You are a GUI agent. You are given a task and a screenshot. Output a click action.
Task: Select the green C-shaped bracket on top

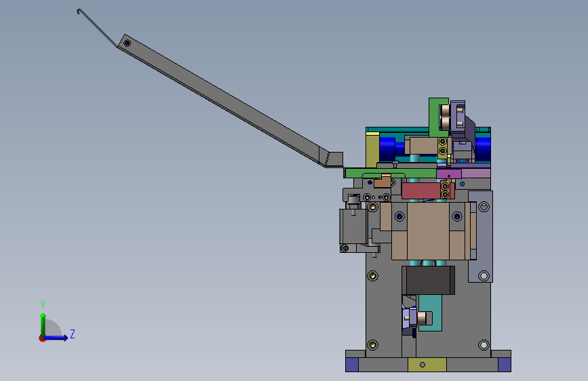click(x=435, y=117)
